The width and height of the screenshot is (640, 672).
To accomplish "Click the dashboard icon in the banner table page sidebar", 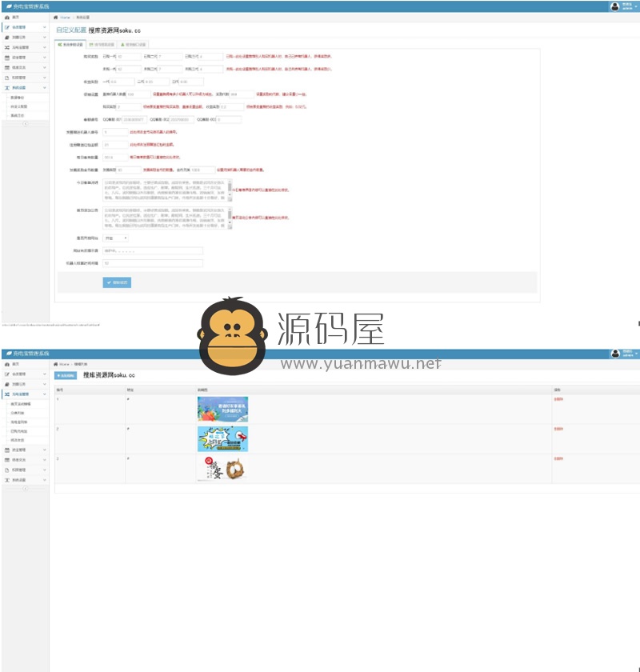I will tap(7, 364).
